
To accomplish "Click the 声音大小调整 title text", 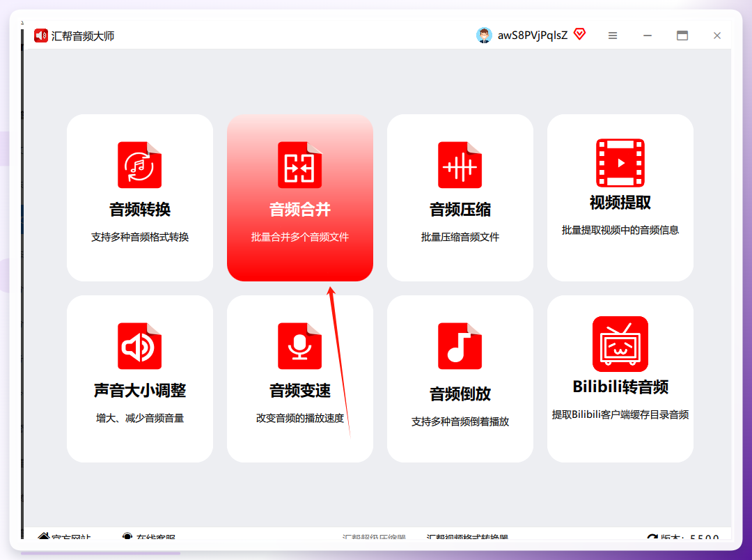I will pos(139,391).
